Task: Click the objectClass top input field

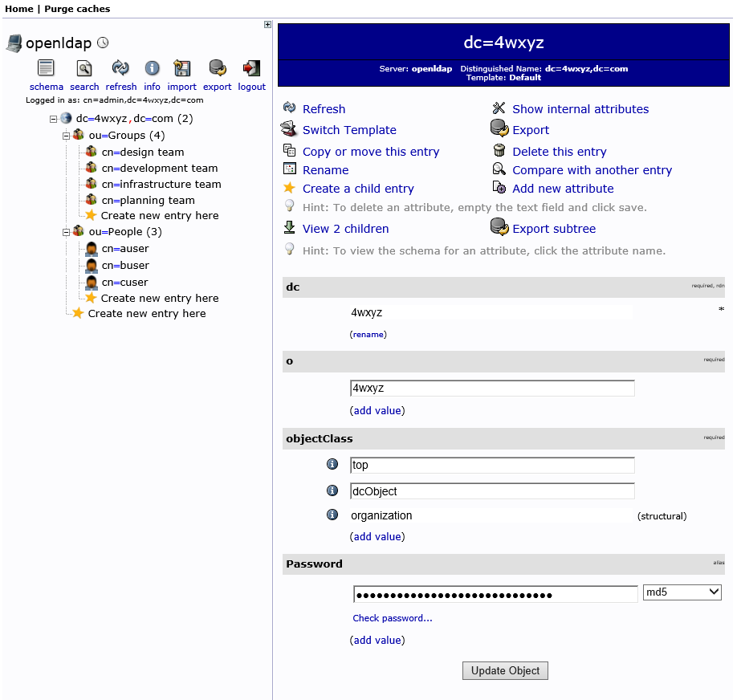Action: (x=492, y=465)
